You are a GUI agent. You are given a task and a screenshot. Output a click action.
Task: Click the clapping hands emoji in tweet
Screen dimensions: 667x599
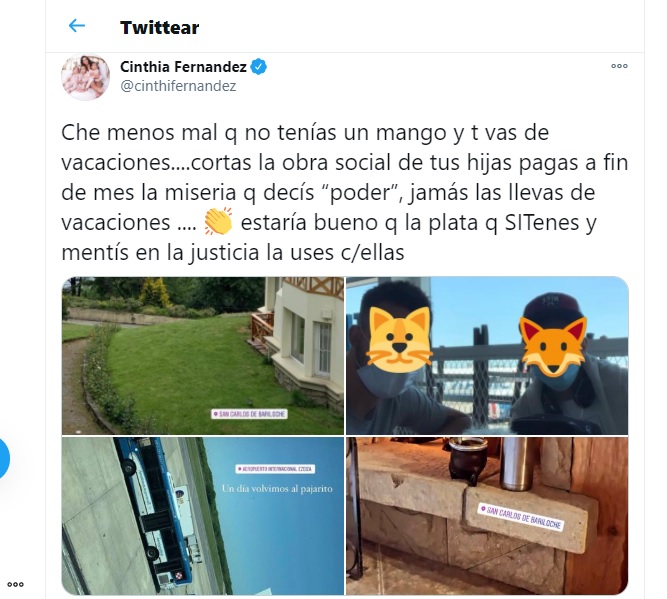point(218,221)
